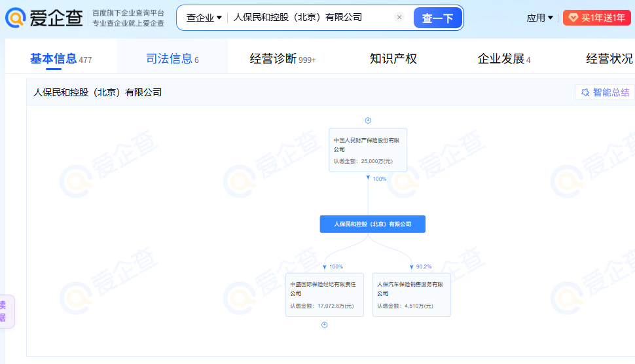Click the 人保民和控股（北京）有限公司 panel title

(x=97, y=92)
